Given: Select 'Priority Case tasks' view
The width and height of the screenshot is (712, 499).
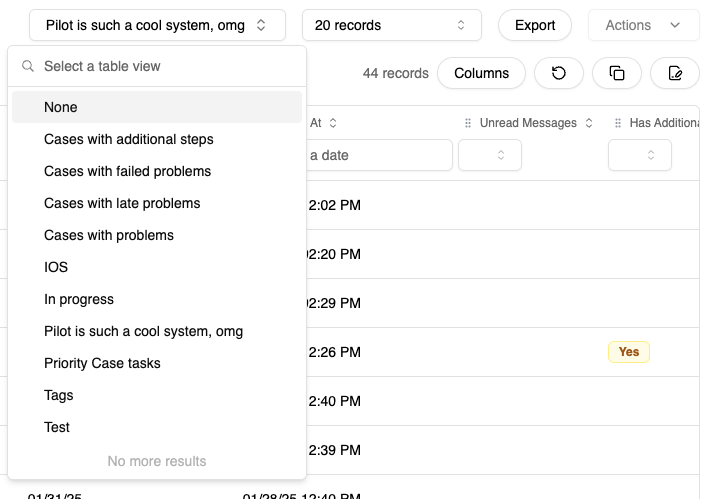Looking at the screenshot, I should pos(157,363).
